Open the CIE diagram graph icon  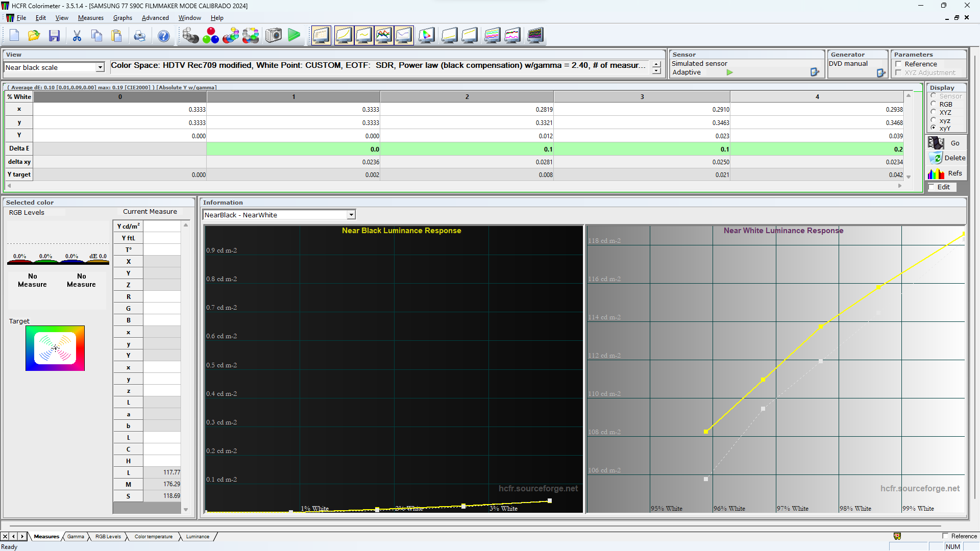tap(427, 36)
